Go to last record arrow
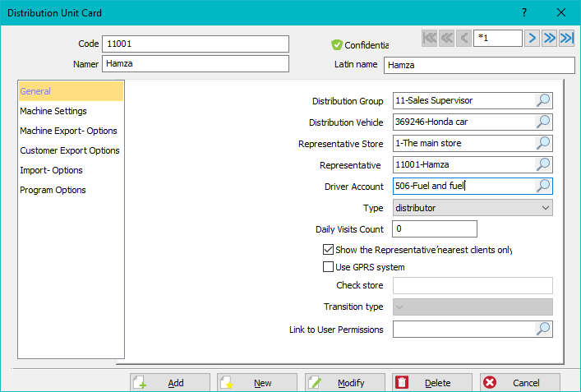 click(x=566, y=38)
